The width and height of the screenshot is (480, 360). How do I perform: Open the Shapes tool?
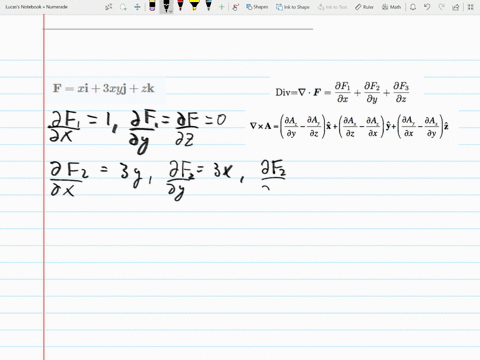(257, 7)
